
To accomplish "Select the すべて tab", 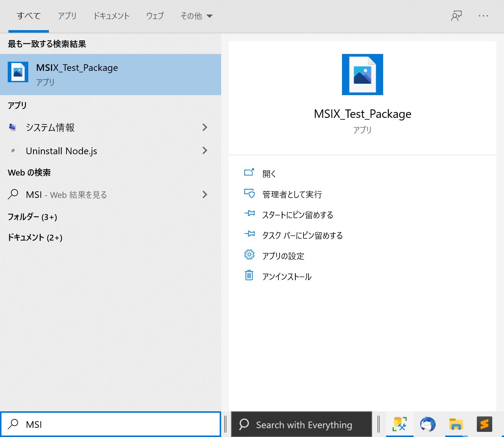I will [29, 16].
